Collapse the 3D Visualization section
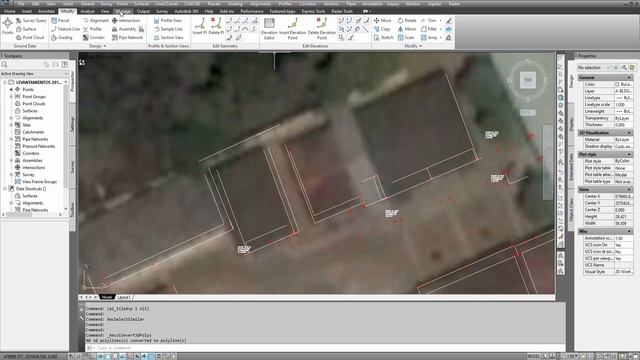Viewport: 640px width, 360px height. [629, 133]
